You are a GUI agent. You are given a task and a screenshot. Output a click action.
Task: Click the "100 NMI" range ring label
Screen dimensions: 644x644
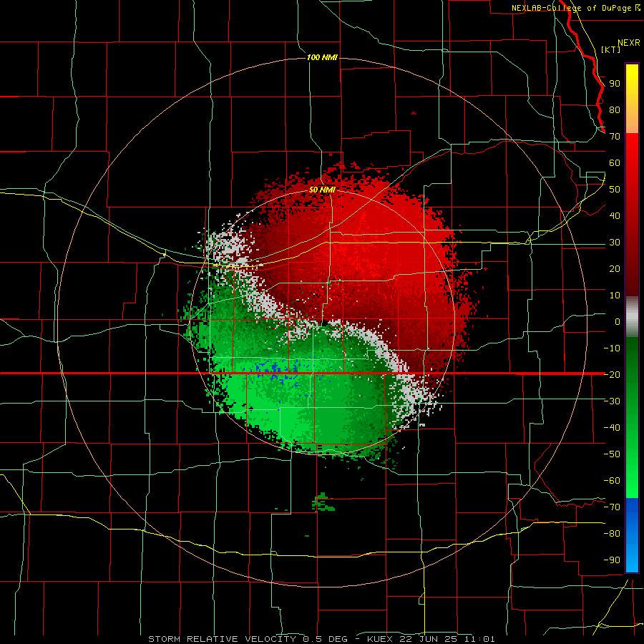(x=322, y=57)
